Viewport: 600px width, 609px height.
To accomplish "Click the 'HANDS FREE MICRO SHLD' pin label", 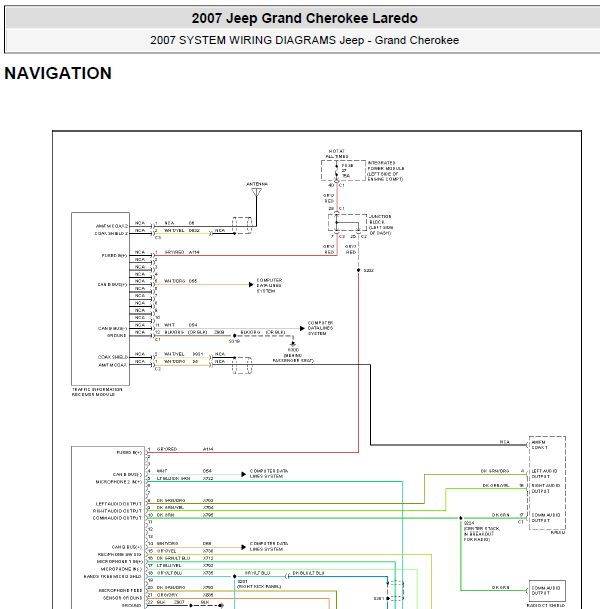I will pos(112,576).
